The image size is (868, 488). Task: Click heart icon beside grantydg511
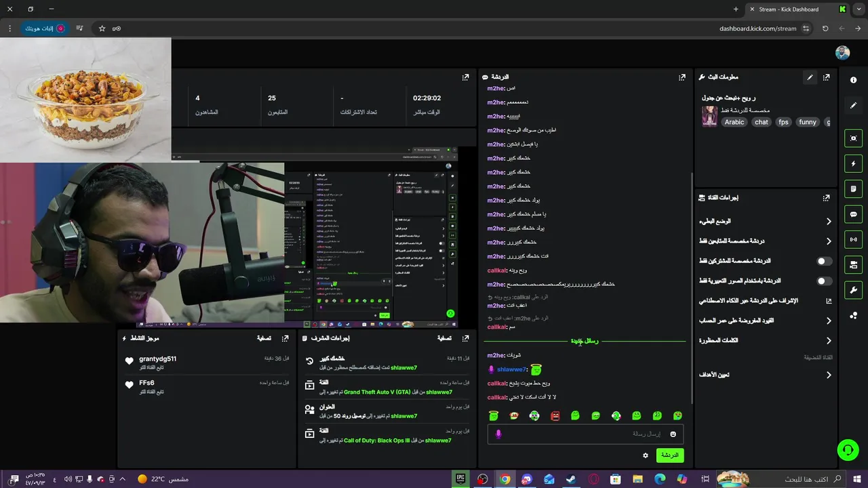[x=130, y=361]
